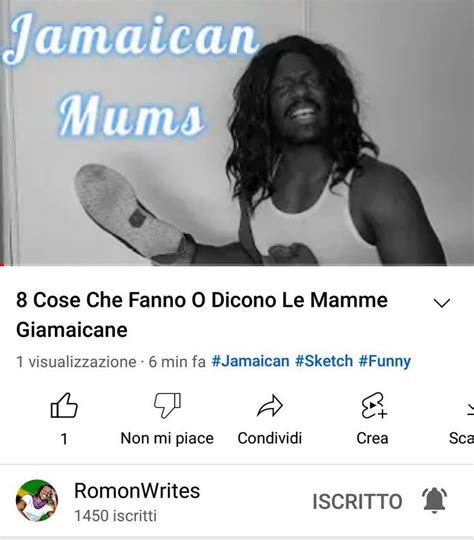Toggle the notification bell
The image size is (474, 540).
434,500
